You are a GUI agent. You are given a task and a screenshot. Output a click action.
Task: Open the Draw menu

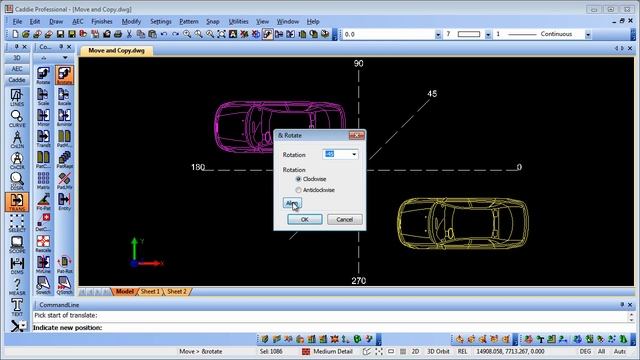point(56,21)
